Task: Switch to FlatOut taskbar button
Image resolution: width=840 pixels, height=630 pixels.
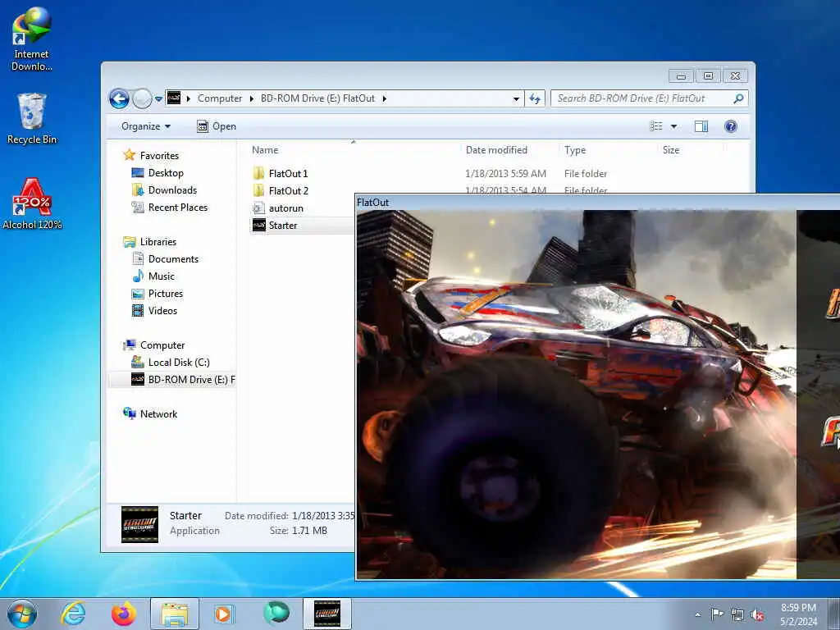Action: [327, 614]
